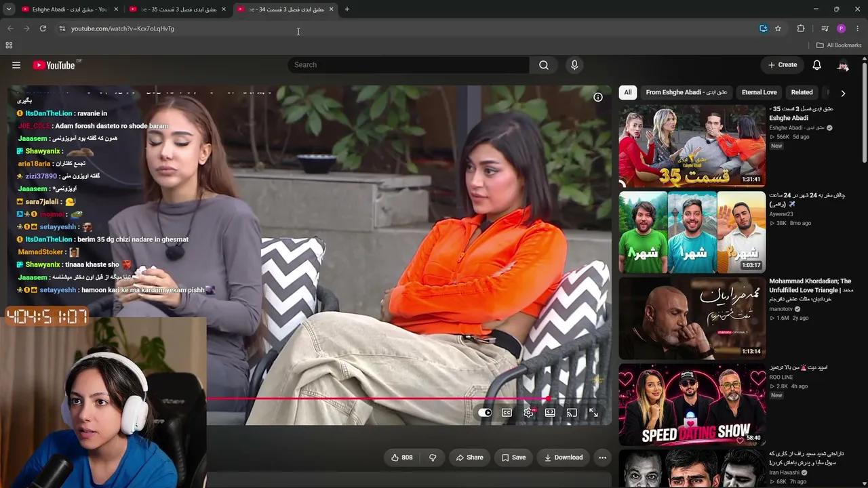The image size is (868, 488).
Task: Turn on closed captions in the player
Action: point(507,413)
